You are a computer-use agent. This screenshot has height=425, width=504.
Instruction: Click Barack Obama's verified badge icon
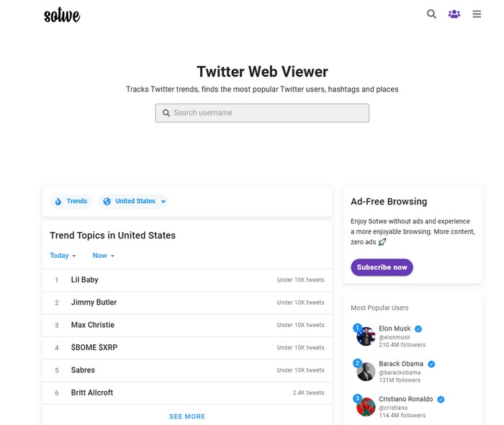tap(431, 364)
